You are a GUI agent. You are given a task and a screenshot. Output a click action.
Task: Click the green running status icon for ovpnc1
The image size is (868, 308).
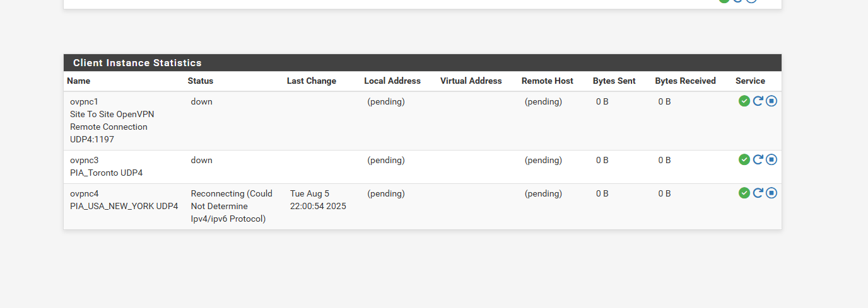(744, 101)
